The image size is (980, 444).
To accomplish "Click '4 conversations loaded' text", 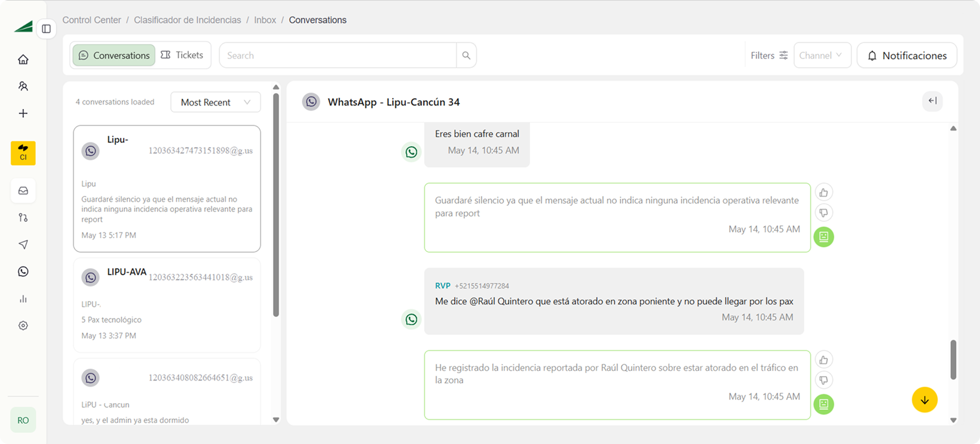I will (115, 102).
